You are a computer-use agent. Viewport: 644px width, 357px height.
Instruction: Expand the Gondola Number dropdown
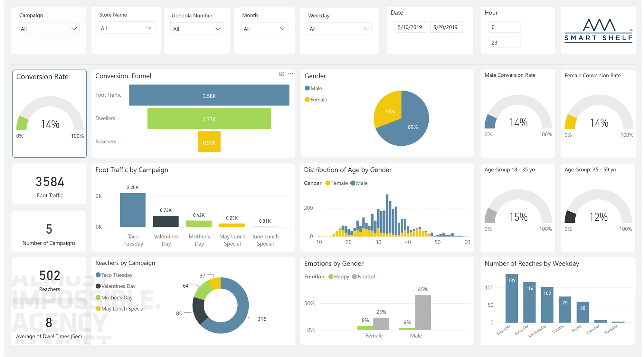218,28
